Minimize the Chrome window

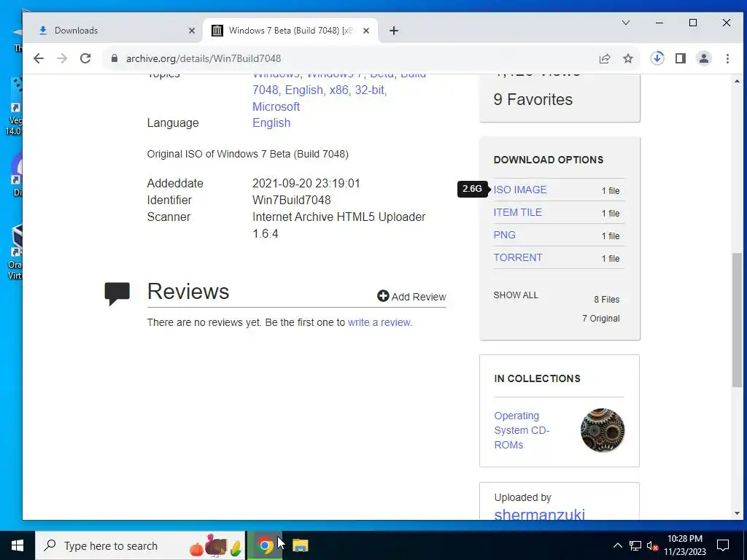coord(659,23)
